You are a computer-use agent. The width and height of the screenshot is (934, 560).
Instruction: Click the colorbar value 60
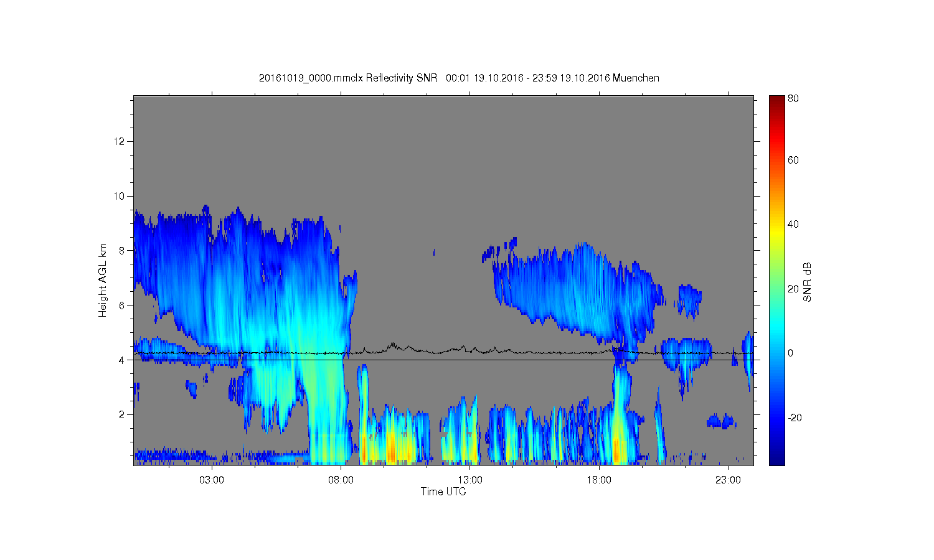pos(793,161)
